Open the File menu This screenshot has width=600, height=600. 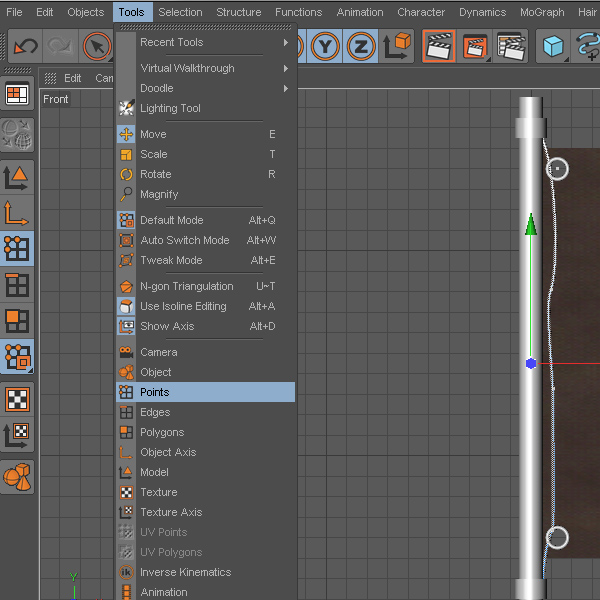click(x=14, y=12)
